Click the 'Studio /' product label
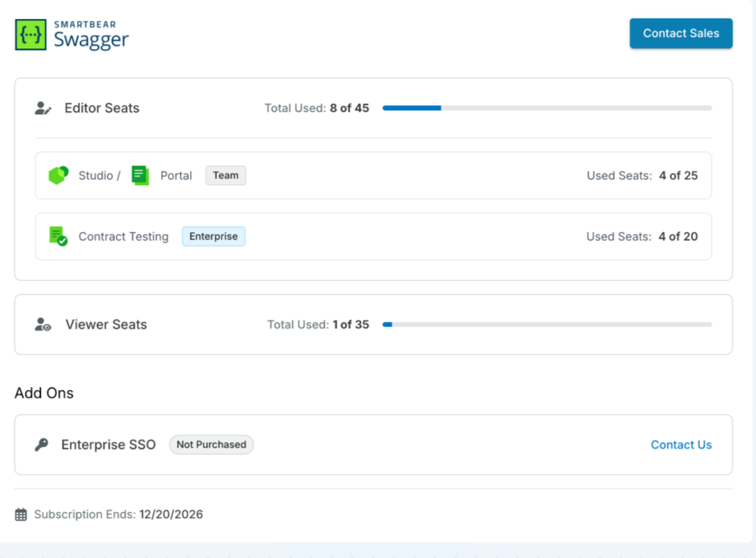Screen dimensions: 756x558 99,175
